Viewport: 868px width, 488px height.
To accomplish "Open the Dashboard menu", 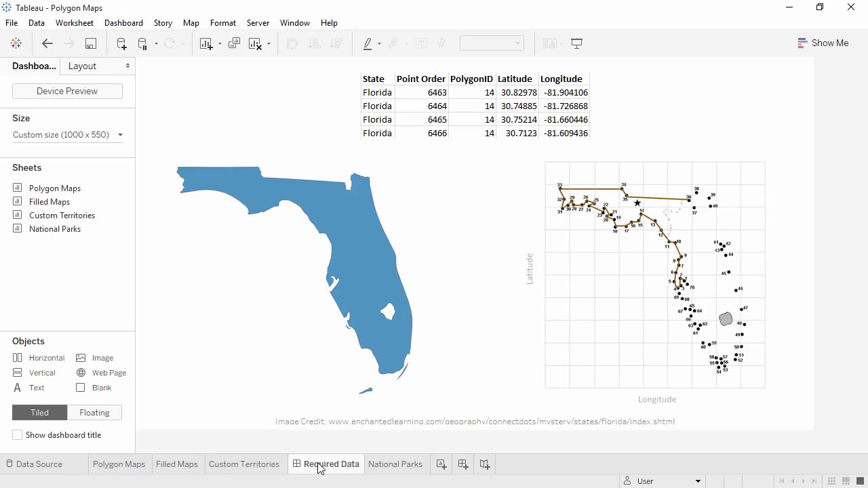I will pyautogui.click(x=123, y=23).
